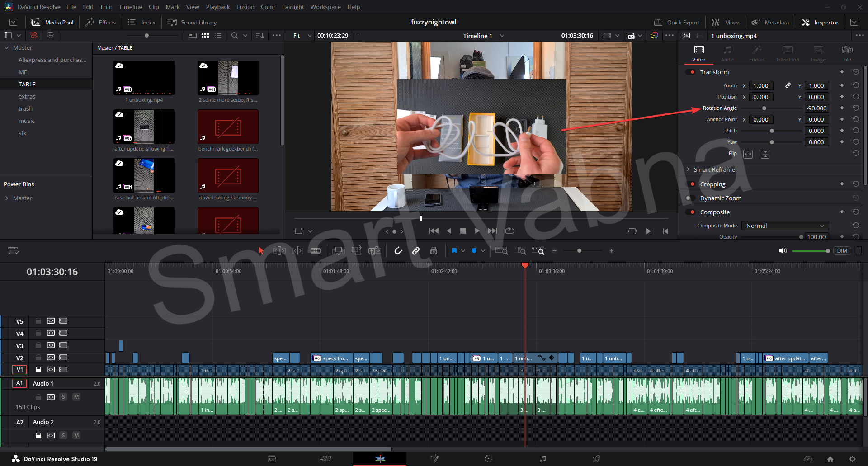Select the arrow Selection Mode tool

[x=261, y=251]
